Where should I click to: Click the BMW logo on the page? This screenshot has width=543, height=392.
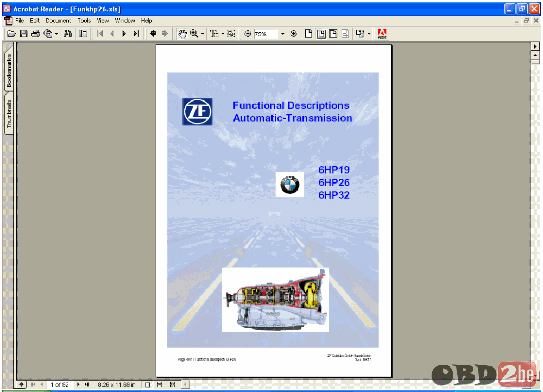coord(290,185)
